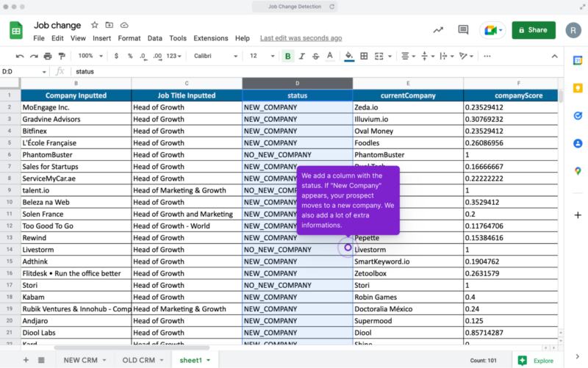The height and width of the screenshot is (368, 588).
Task: Open merge cells dropdown arrow
Action: point(390,57)
